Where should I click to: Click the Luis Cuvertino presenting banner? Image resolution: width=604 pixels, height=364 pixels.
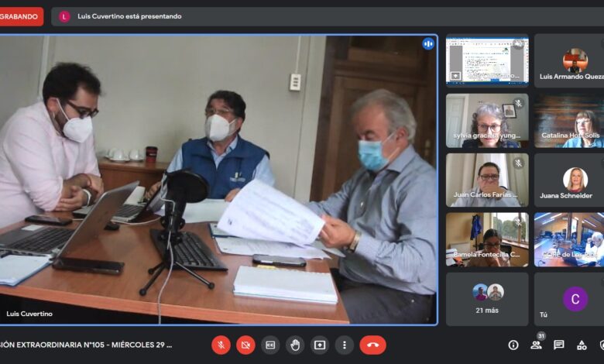(x=129, y=16)
